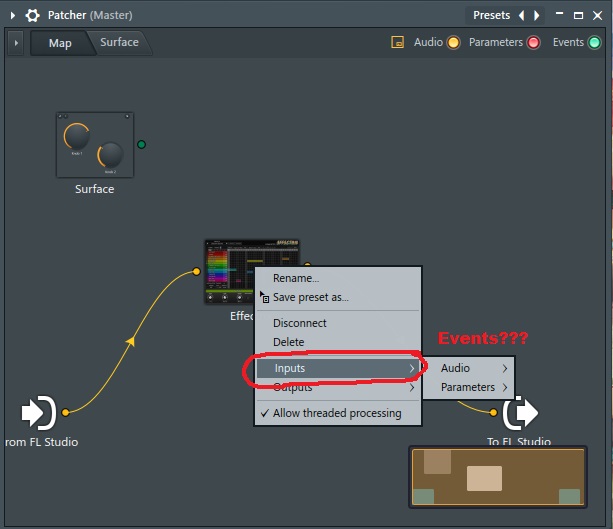Adjust Knob 1 on Surface module
This screenshot has width=613, height=529.
coord(77,136)
